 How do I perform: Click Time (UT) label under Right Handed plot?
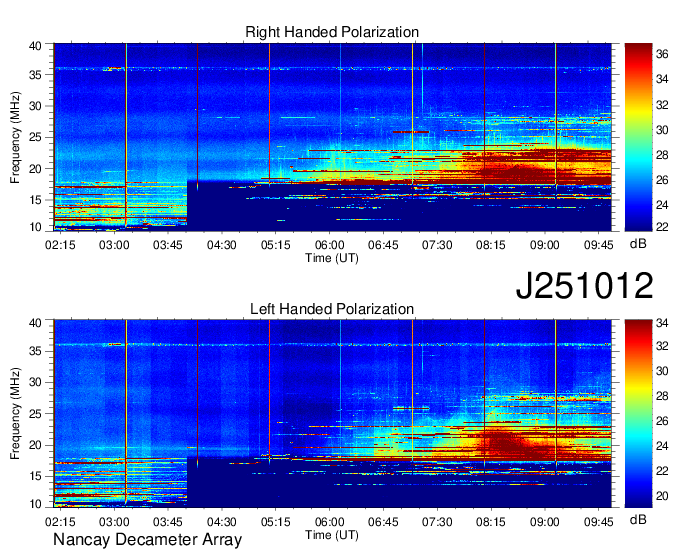[x=332, y=257]
